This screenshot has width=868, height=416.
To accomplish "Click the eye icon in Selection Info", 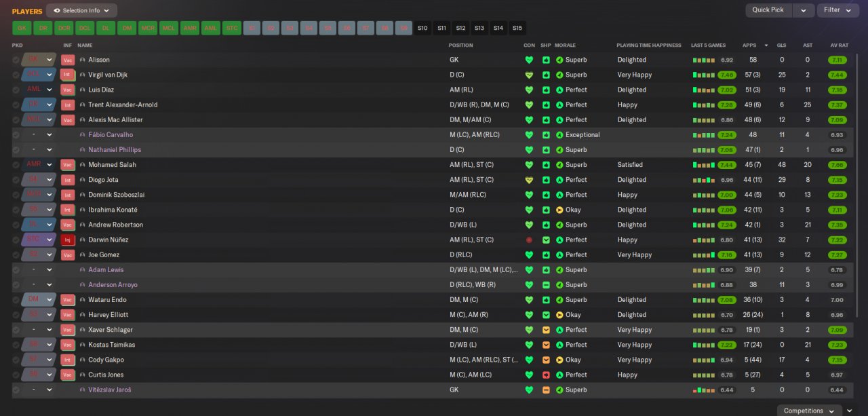I will tap(58, 10).
